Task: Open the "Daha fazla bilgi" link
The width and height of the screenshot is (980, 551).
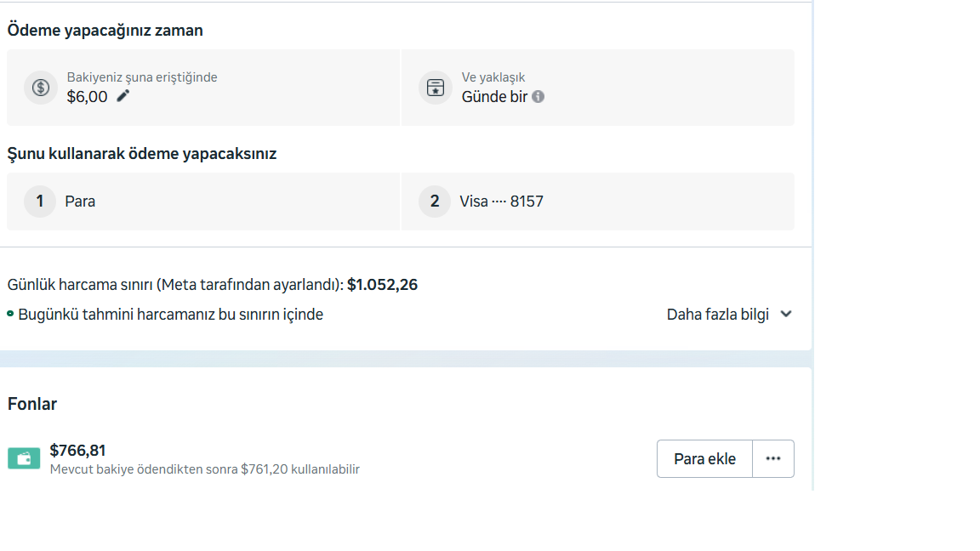Action: (717, 315)
